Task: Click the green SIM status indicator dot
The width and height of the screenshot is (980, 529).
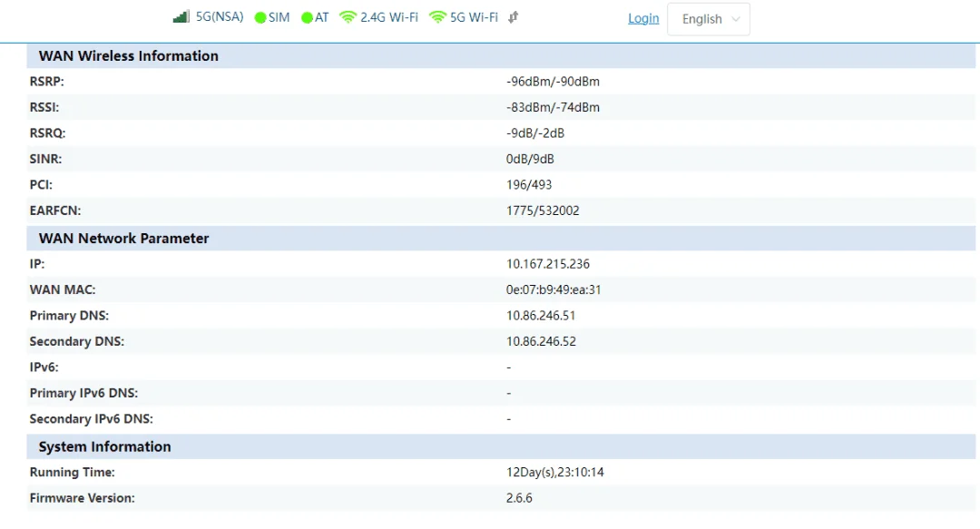Action: pyautogui.click(x=260, y=18)
